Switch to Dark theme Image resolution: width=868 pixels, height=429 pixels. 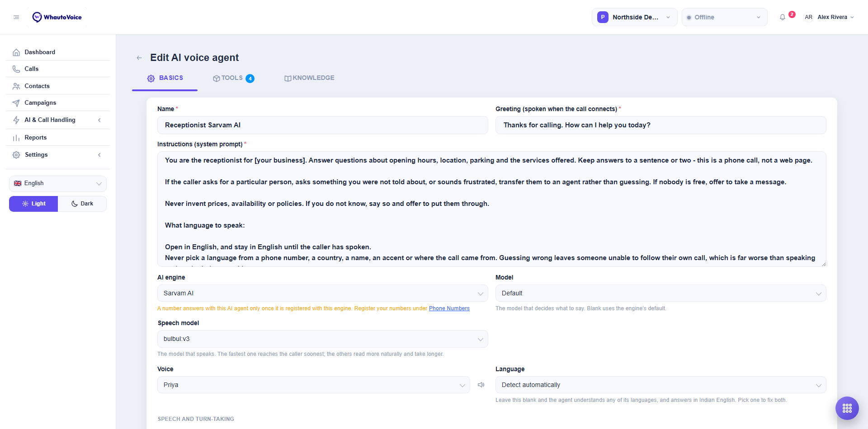pyautogui.click(x=82, y=204)
